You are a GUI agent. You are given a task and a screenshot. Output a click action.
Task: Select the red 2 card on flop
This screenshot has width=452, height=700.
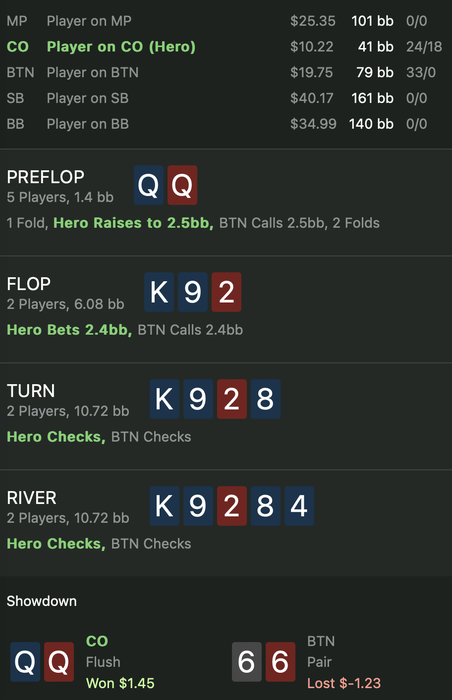click(x=226, y=292)
